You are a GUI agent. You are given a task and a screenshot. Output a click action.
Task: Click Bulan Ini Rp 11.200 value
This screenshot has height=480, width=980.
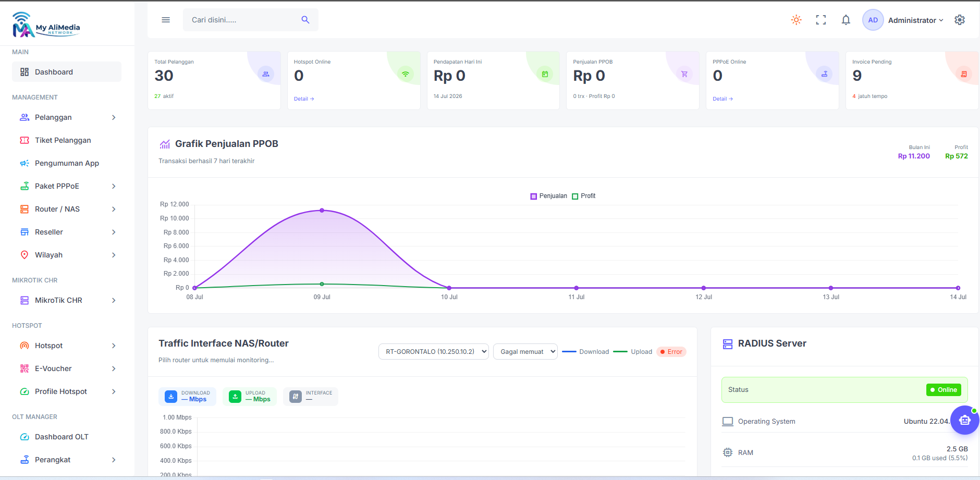[914, 156]
